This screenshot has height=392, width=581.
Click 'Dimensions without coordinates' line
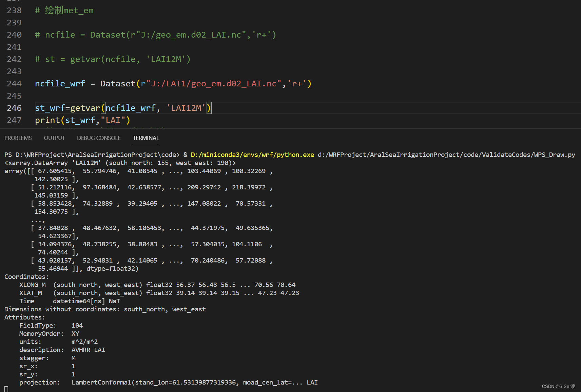pyautogui.click(x=105, y=309)
